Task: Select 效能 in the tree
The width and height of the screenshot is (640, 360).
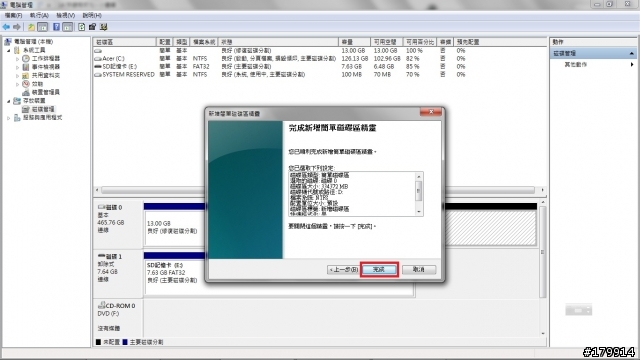Action: pos(37,84)
